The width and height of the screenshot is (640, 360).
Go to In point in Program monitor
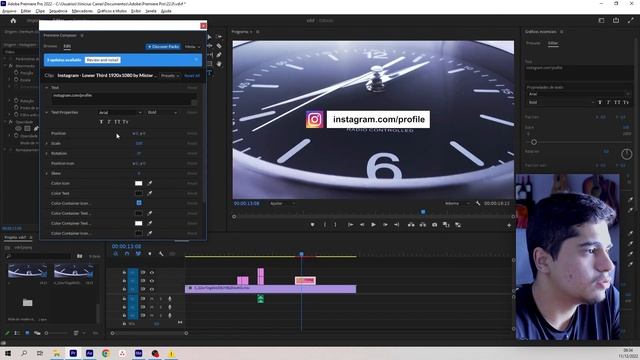pos(350,224)
